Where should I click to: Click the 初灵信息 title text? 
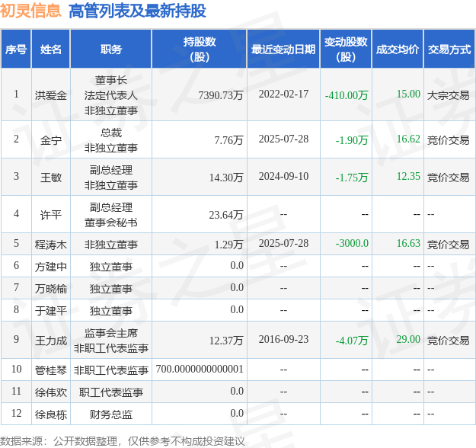[x=30, y=11]
